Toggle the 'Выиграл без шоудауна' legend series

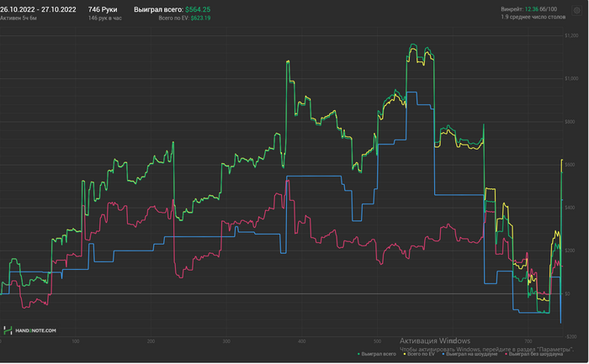533,354
